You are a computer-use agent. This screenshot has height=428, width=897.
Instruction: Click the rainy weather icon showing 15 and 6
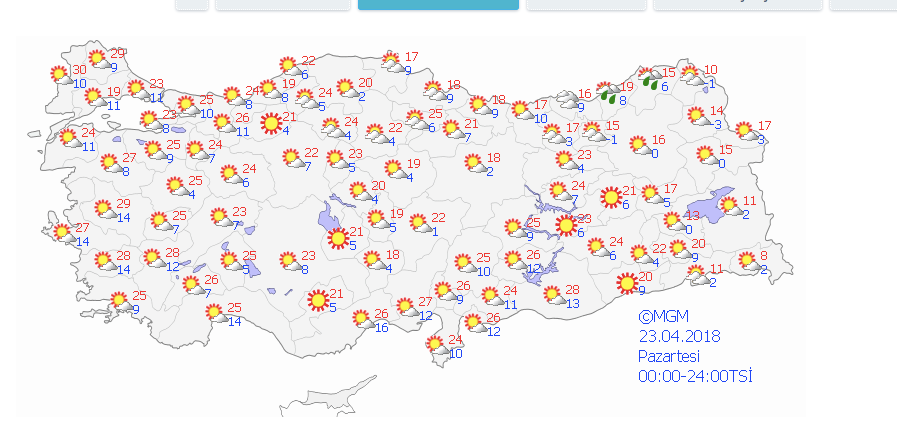648,80
